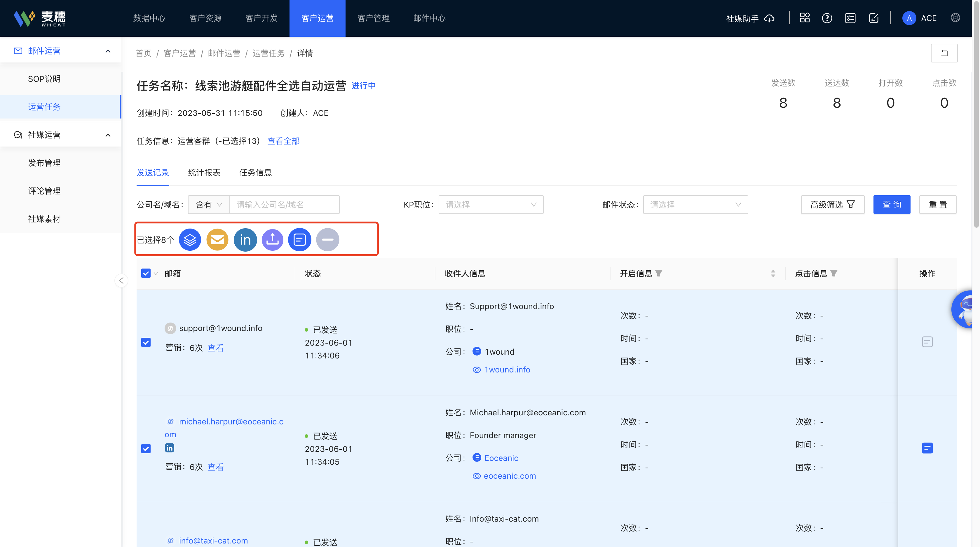Image resolution: width=980 pixels, height=547 pixels.
Task: Select the 发送记录 tab
Action: point(153,173)
